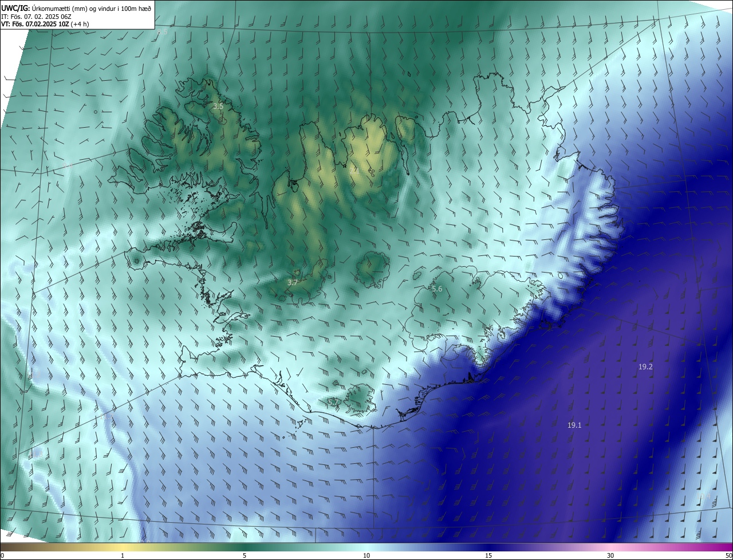Image resolution: width=733 pixels, height=560 pixels.
Task: Click the 10 tick label on the color scale
Action: [366, 555]
